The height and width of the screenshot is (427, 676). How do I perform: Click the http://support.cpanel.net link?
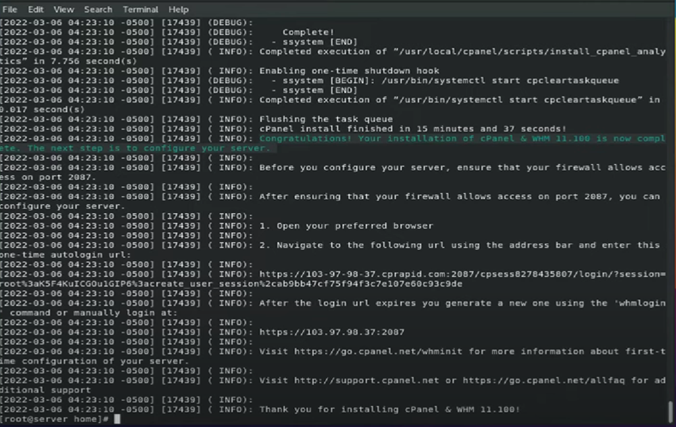362,381
